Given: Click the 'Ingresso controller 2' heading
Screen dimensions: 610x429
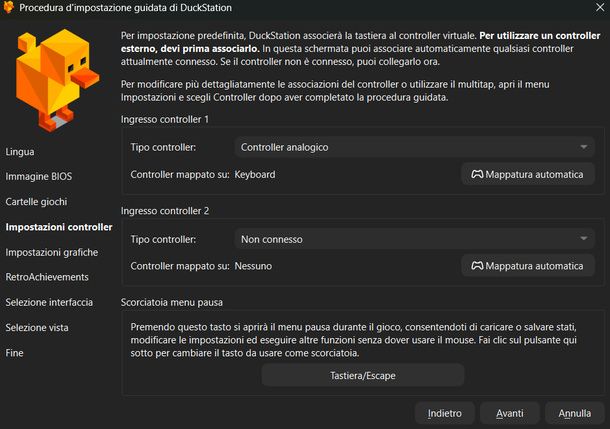Looking at the screenshot, I should [x=165, y=211].
